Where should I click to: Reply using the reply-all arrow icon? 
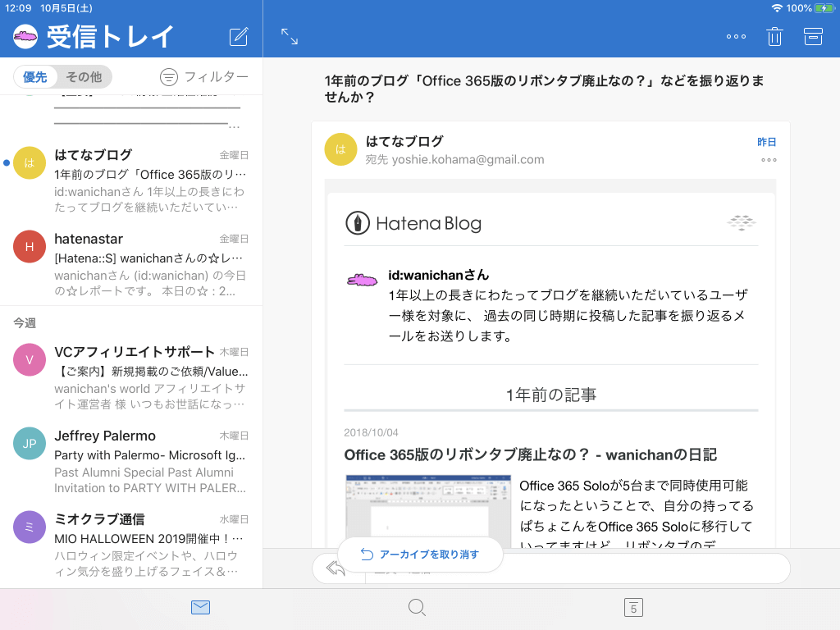pos(336,568)
